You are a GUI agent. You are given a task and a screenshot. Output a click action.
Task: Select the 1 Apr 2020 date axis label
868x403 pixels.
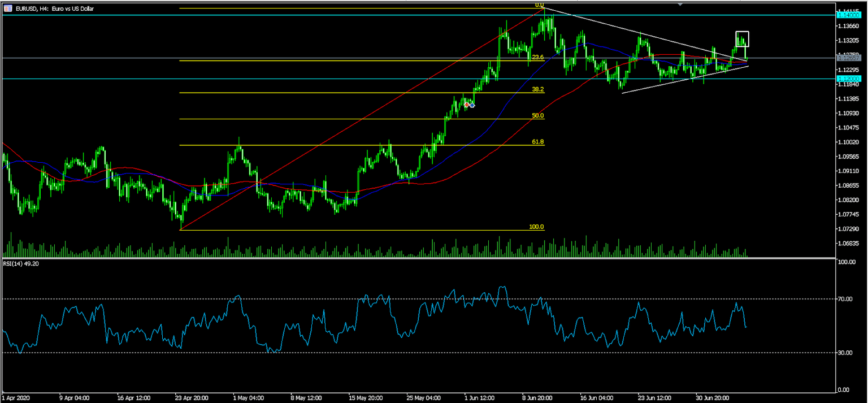coord(17,397)
